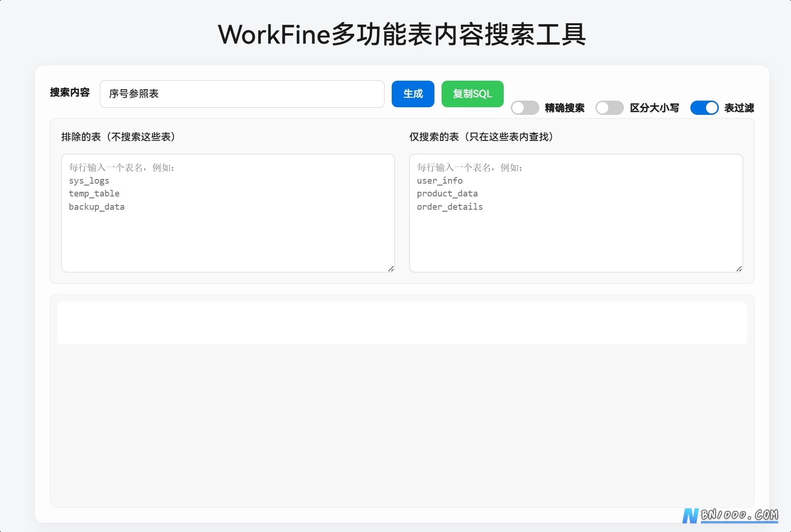Click the WorkFine多功能表内容搜索工具 page title
Screen dimensions: 791x532
click(402, 34)
